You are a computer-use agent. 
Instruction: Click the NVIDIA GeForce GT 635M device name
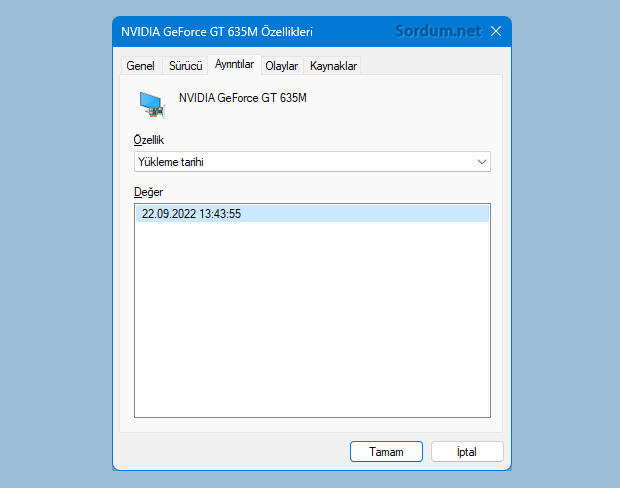pyautogui.click(x=243, y=98)
